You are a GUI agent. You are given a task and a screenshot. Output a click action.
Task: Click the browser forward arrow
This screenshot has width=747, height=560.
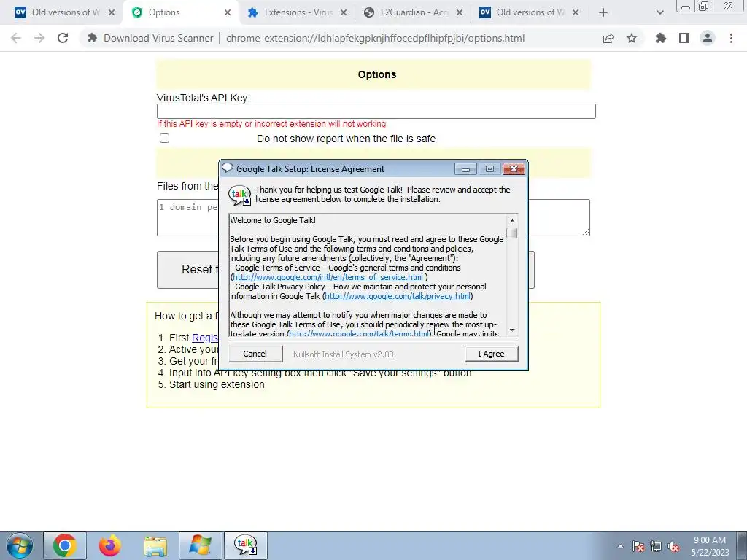pos(39,38)
